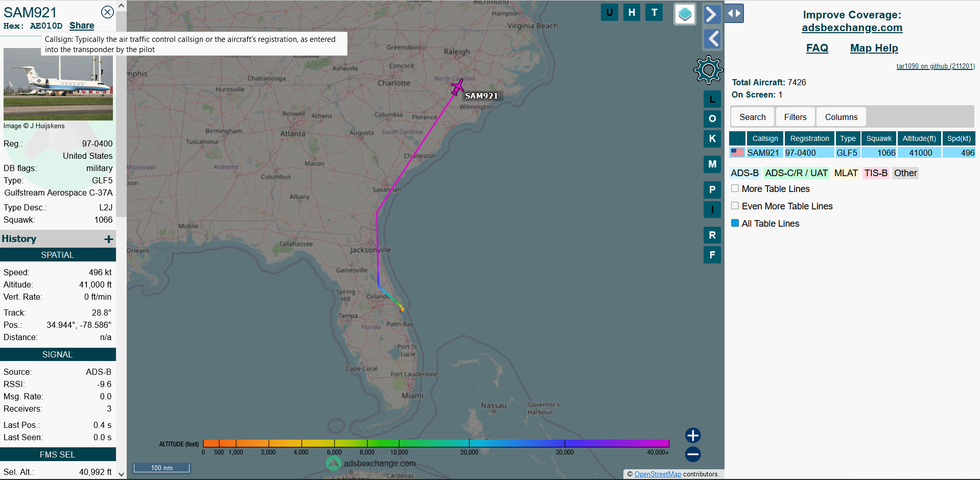Click the O map button
The width and height of the screenshot is (980, 480).
pos(712,118)
